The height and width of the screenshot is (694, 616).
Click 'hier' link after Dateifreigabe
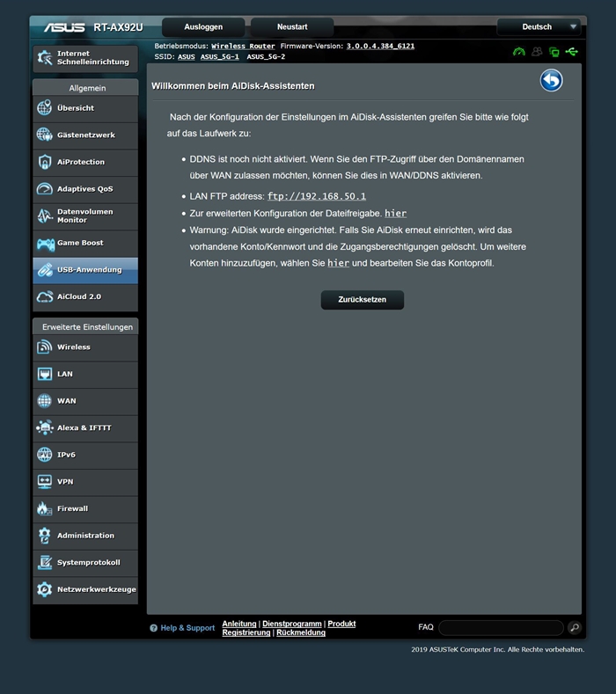pos(395,214)
